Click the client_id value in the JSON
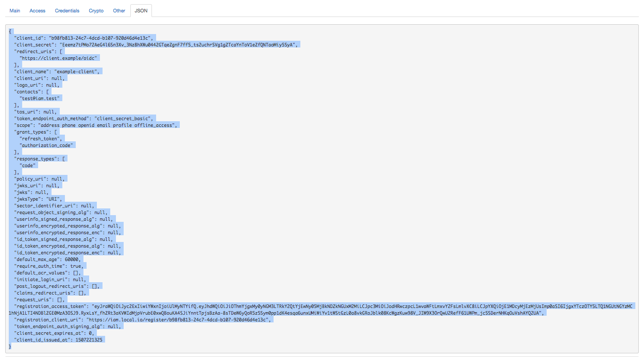 coord(99,38)
